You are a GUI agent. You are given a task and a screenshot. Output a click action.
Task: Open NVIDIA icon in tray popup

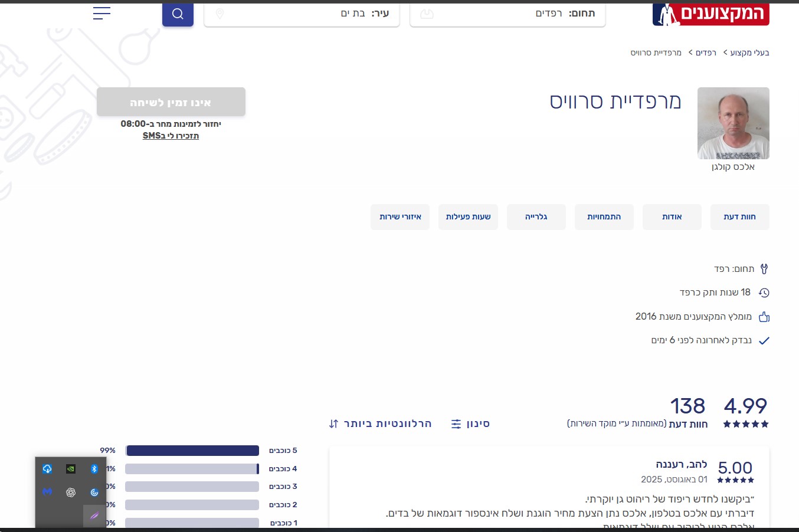click(71, 469)
